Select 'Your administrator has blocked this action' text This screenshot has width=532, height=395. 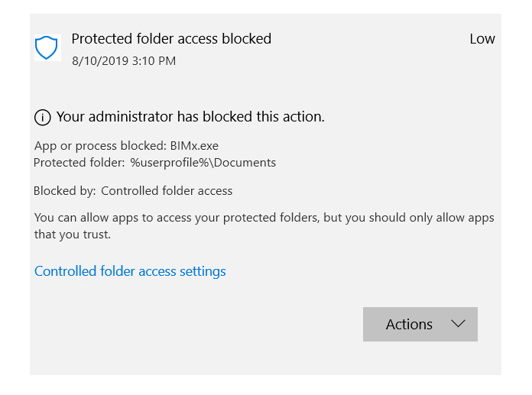190,117
